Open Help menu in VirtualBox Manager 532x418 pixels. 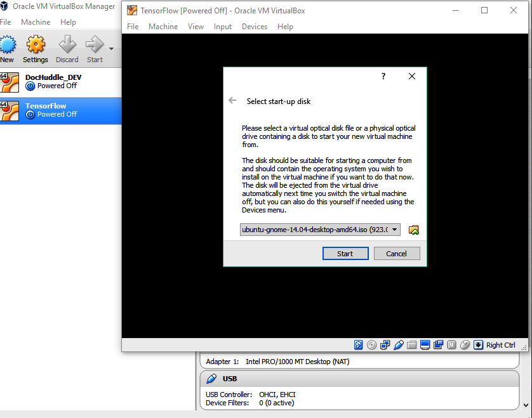(68, 22)
